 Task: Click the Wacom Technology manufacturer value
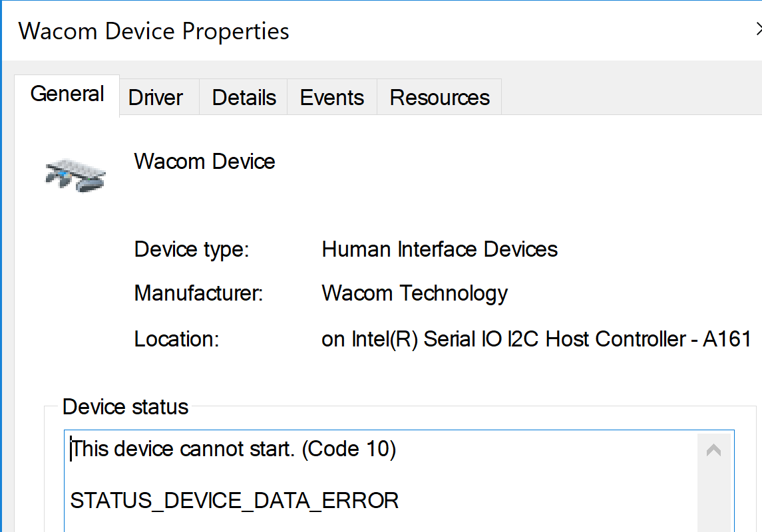[x=414, y=293]
